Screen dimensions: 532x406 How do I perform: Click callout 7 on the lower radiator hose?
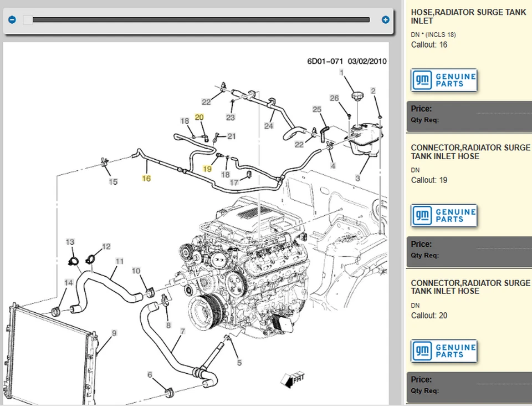182,332
